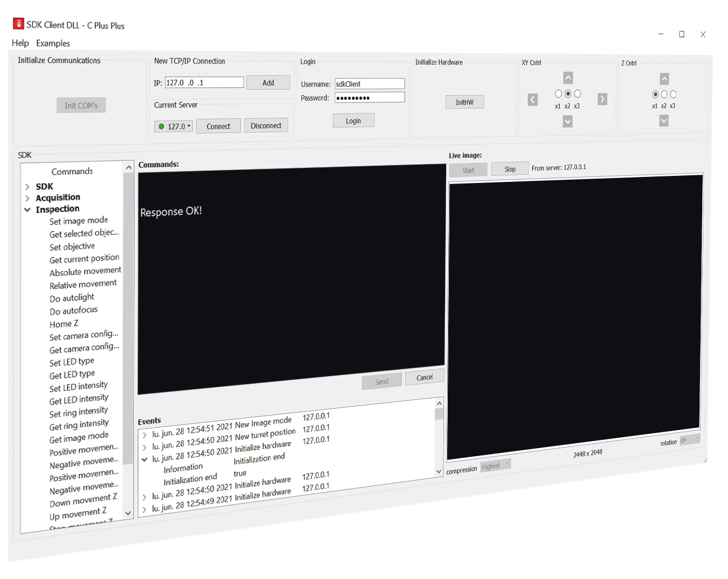Click the XY Cntrl up arrow
The width and height of the screenshot is (728, 579).
click(568, 78)
